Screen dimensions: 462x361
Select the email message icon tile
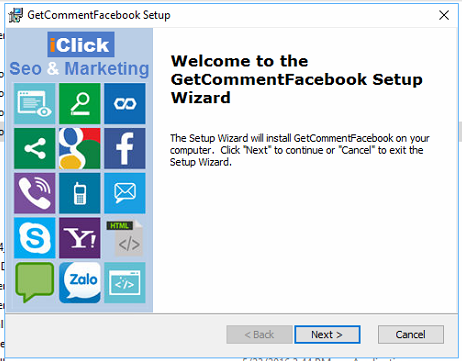[125, 193]
